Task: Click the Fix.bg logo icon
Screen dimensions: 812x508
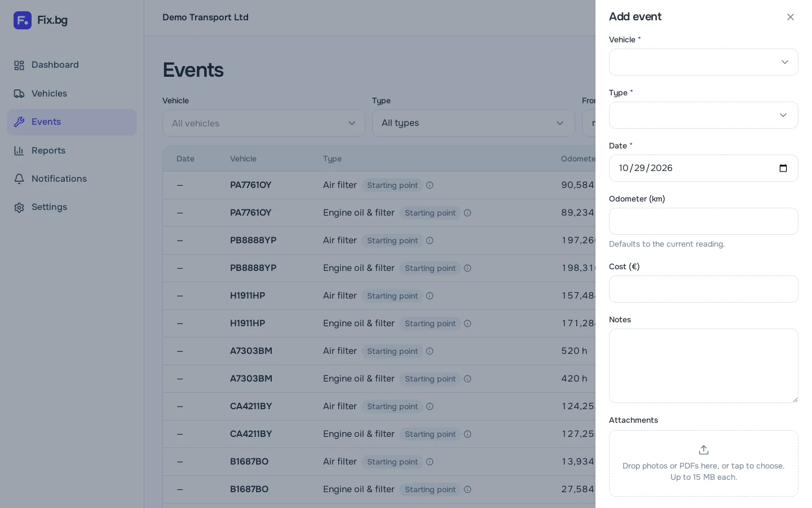Action: pyautogui.click(x=23, y=20)
